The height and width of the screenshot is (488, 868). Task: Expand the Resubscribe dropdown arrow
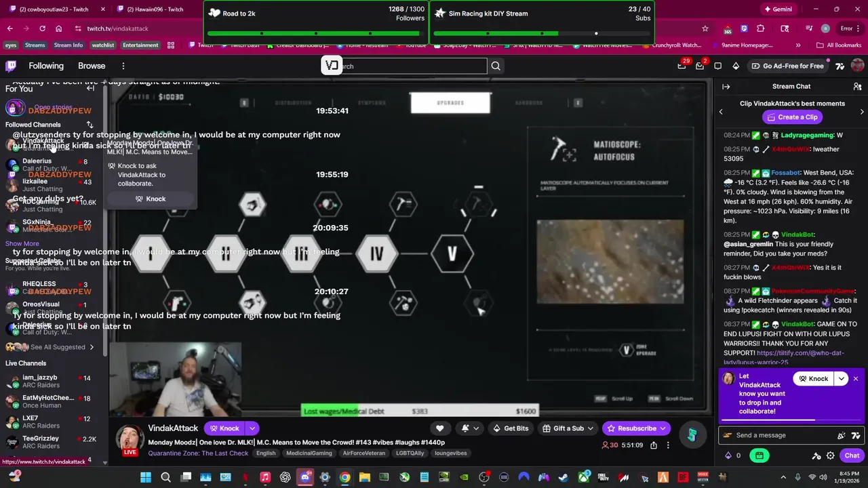(x=663, y=428)
